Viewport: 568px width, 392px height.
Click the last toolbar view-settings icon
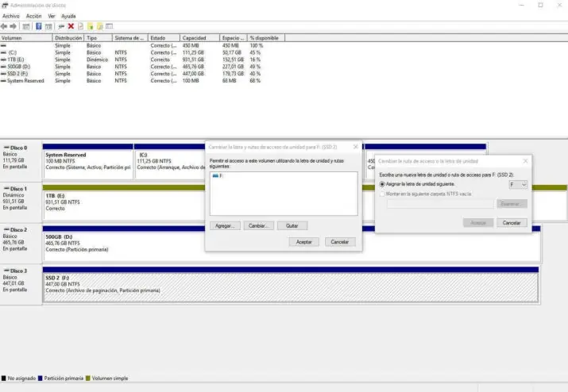(109, 26)
